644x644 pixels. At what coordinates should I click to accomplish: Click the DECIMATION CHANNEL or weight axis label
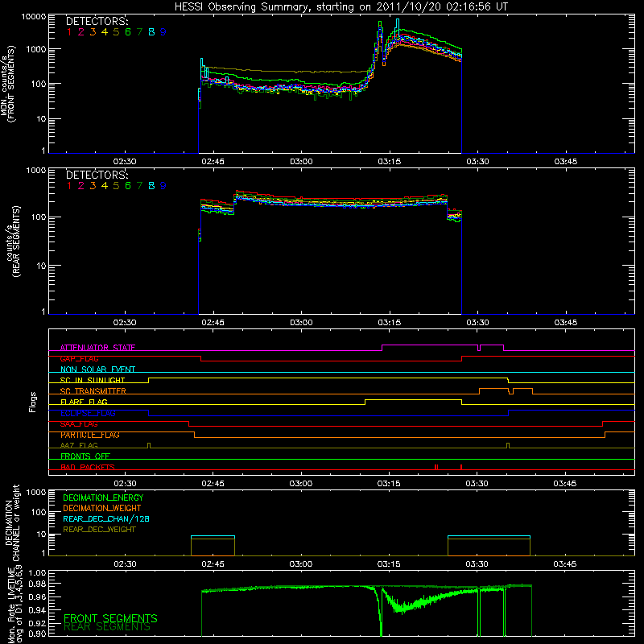(12, 522)
